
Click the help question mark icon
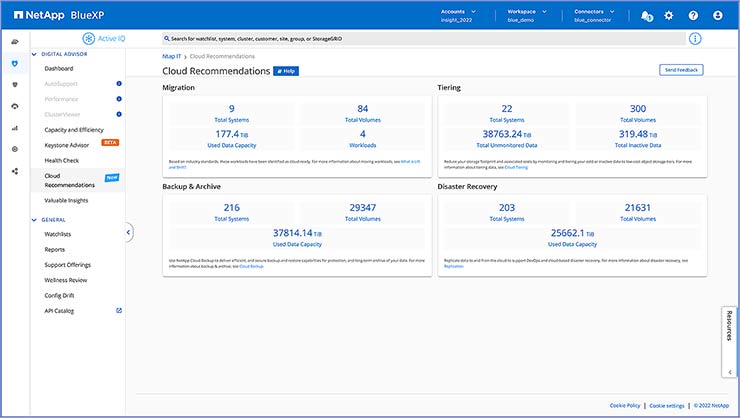click(x=693, y=16)
